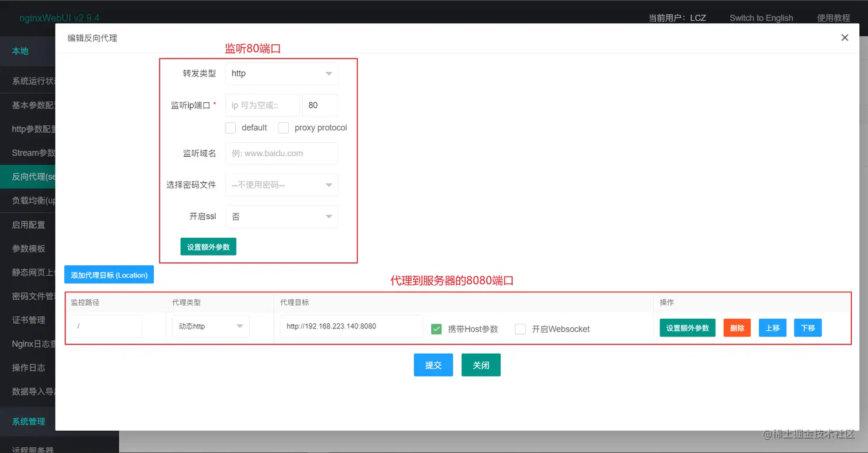
Task: Click the orange 删除 button
Action: tap(737, 328)
